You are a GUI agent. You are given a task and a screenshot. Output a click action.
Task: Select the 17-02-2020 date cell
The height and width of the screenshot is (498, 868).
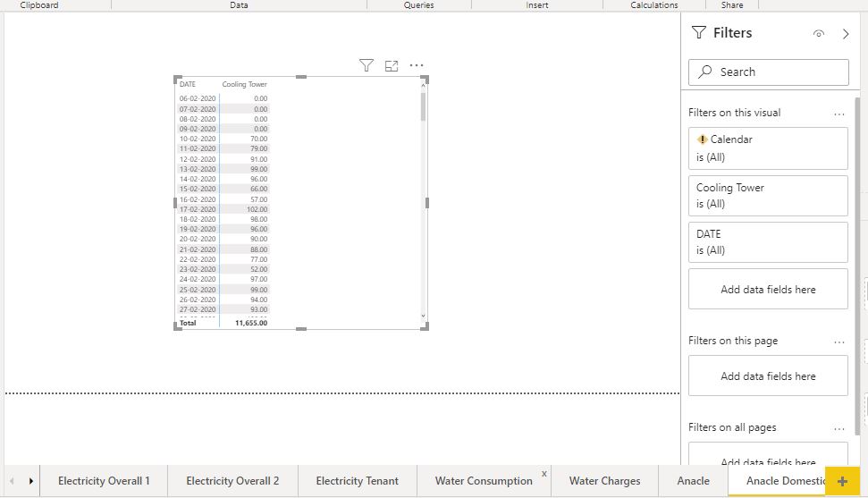[x=198, y=209]
